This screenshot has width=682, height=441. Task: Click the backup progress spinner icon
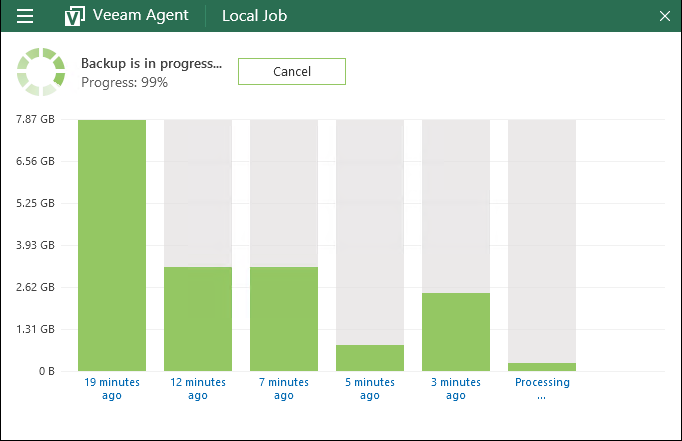point(40,72)
